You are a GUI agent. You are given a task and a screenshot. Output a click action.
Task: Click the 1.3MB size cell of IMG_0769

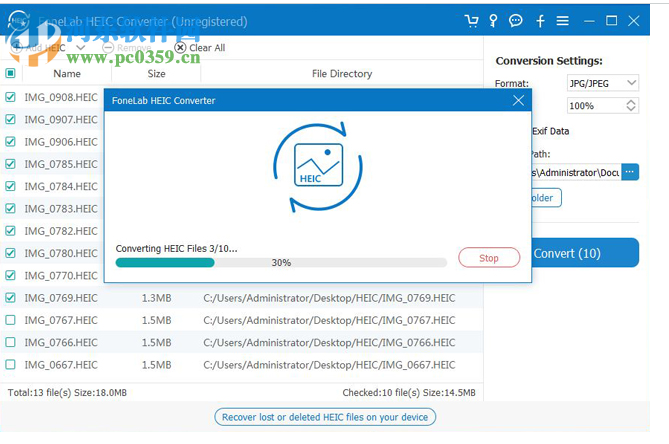tap(156, 298)
